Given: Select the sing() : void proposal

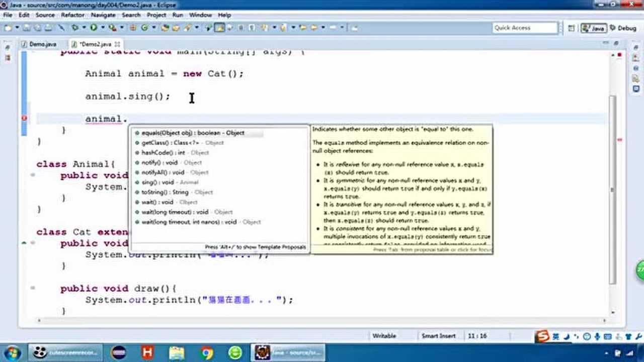Looking at the screenshot, I should tap(157, 182).
